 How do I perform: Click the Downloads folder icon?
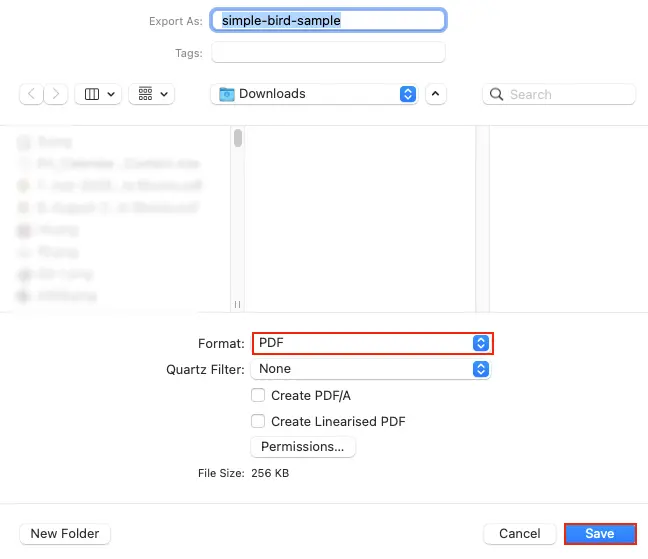pos(226,94)
